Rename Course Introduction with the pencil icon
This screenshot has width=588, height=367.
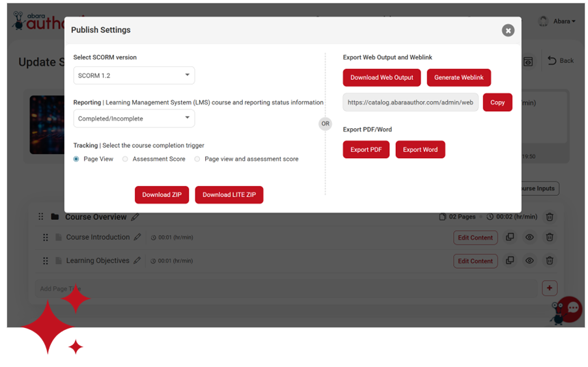tap(137, 237)
